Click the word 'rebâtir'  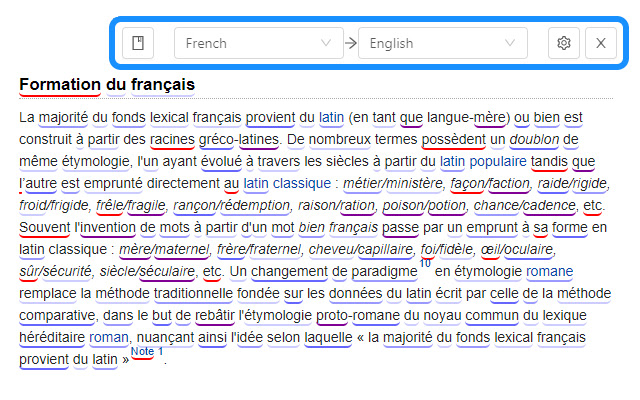tap(215, 316)
